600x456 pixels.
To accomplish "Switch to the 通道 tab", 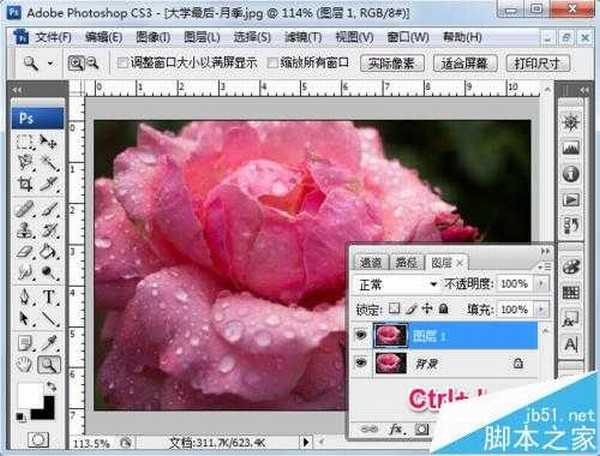I will pyautogui.click(x=370, y=263).
